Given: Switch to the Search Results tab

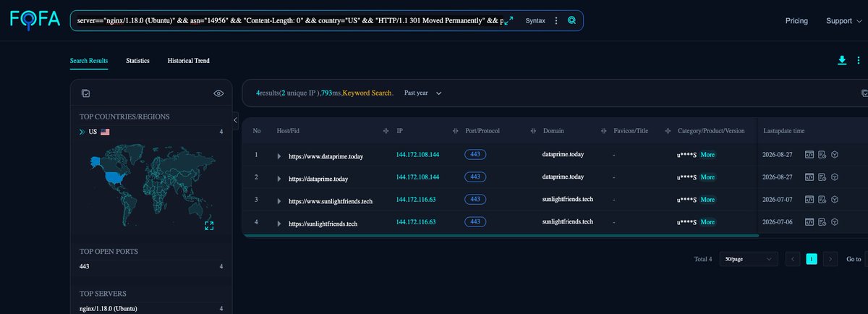Looking at the screenshot, I should click(x=89, y=61).
